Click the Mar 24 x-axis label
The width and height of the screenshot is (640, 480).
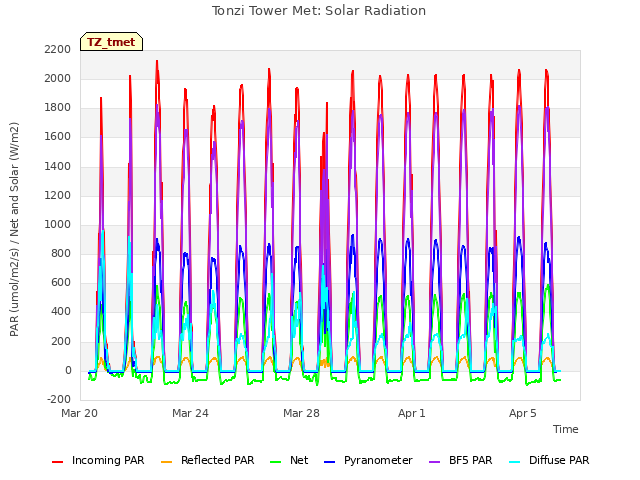(190, 413)
